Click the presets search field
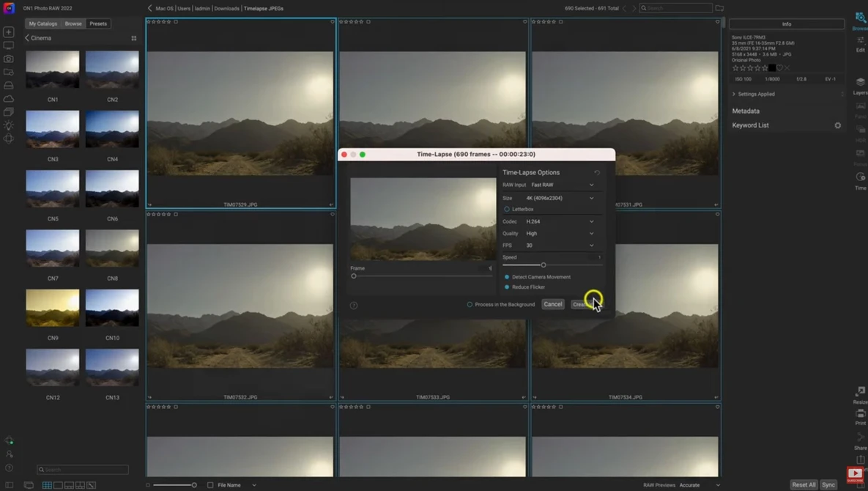The height and width of the screenshot is (491, 868). tap(83, 470)
